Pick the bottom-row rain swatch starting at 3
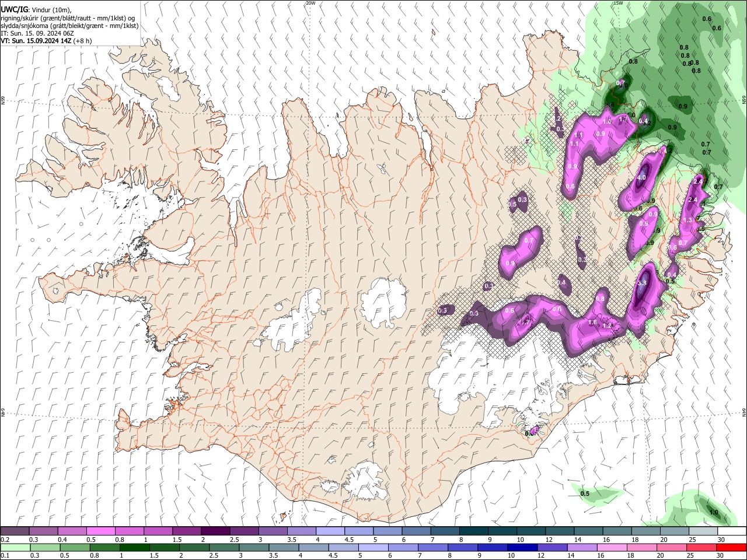The width and height of the screenshot is (747, 560). point(254,547)
